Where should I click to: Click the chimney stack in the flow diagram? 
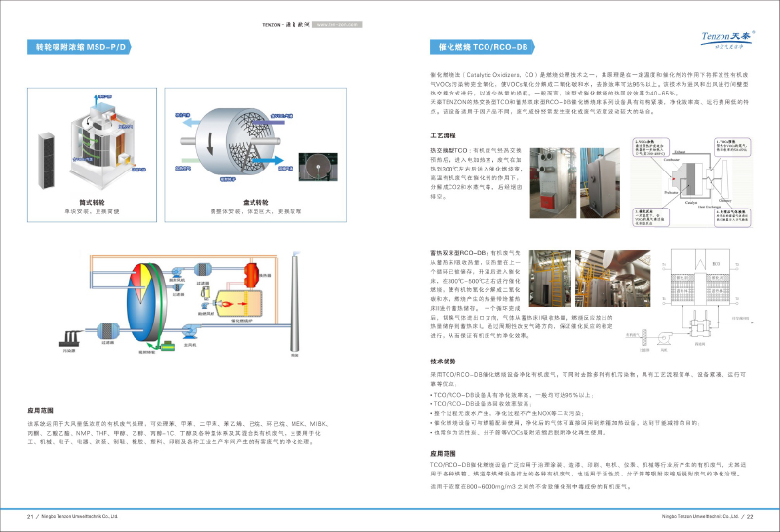295,303
